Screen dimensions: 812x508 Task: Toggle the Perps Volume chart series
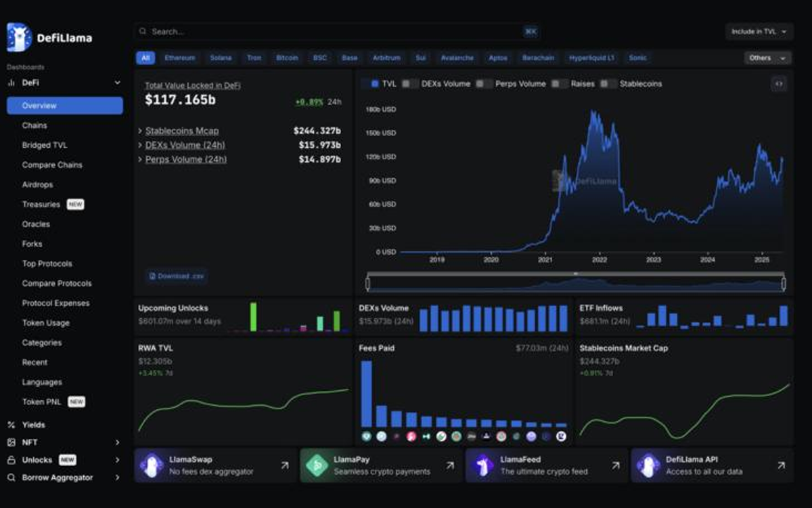[483, 84]
